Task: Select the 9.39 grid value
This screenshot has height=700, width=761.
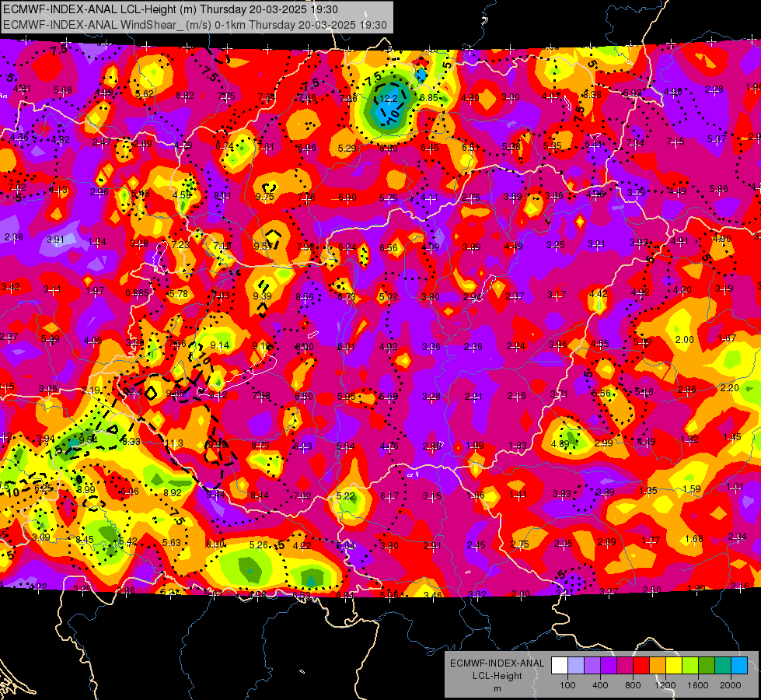Action: 263,296
